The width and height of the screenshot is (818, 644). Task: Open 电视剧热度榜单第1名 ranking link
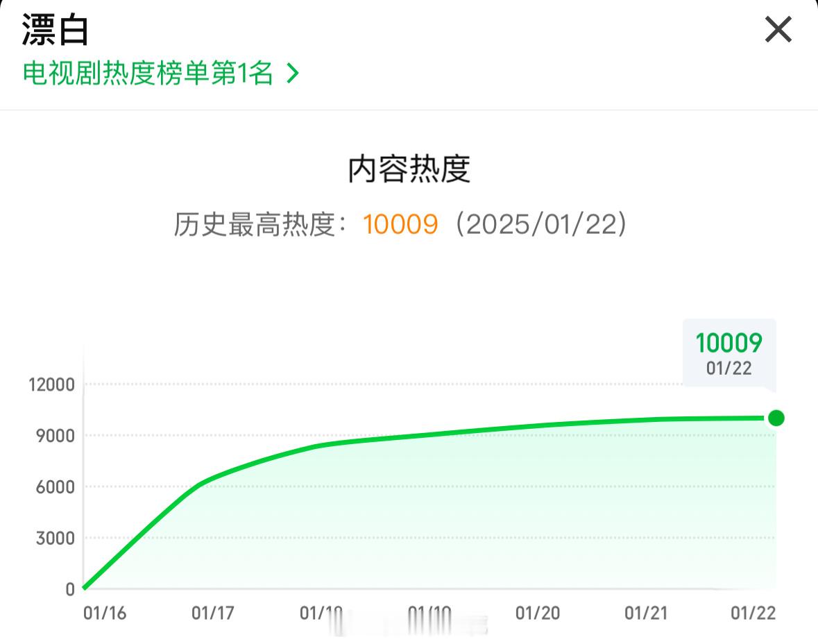point(161,73)
